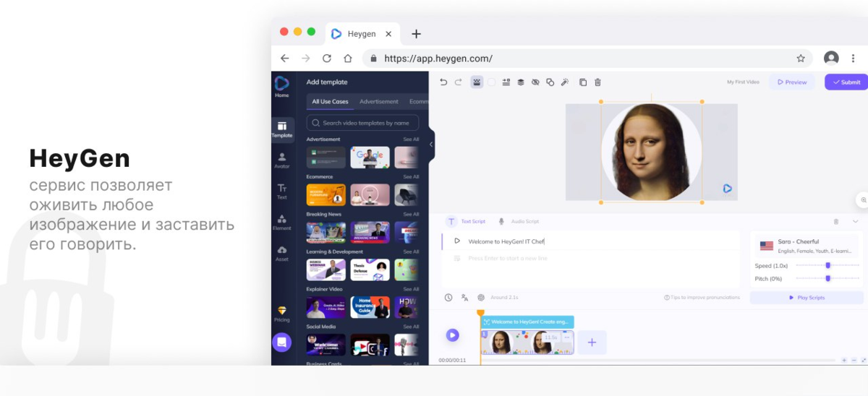Image resolution: width=868 pixels, height=396 pixels.
Task: Switch to the Advertisement tab
Action: pos(379,102)
